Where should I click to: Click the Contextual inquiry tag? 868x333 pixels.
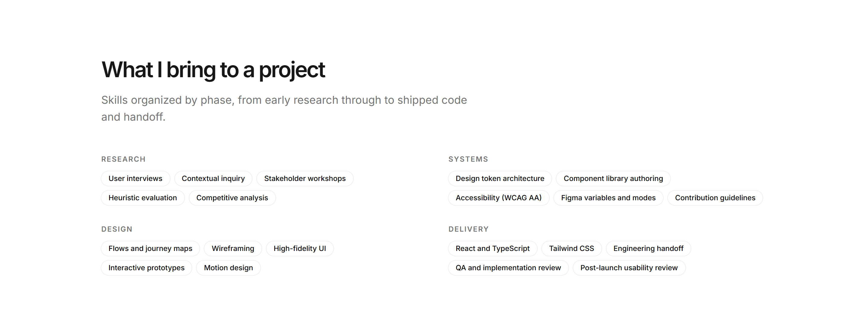pyautogui.click(x=213, y=179)
